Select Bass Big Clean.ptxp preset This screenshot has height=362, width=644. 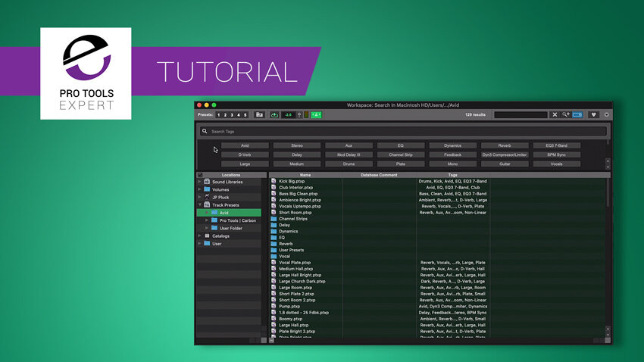299,194
